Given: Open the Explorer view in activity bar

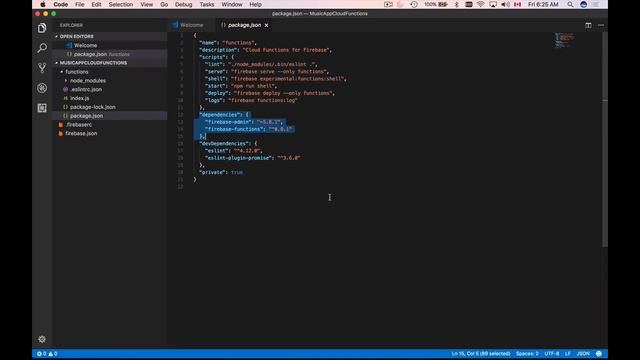Looking at the screenshot, I should point(42,28).
